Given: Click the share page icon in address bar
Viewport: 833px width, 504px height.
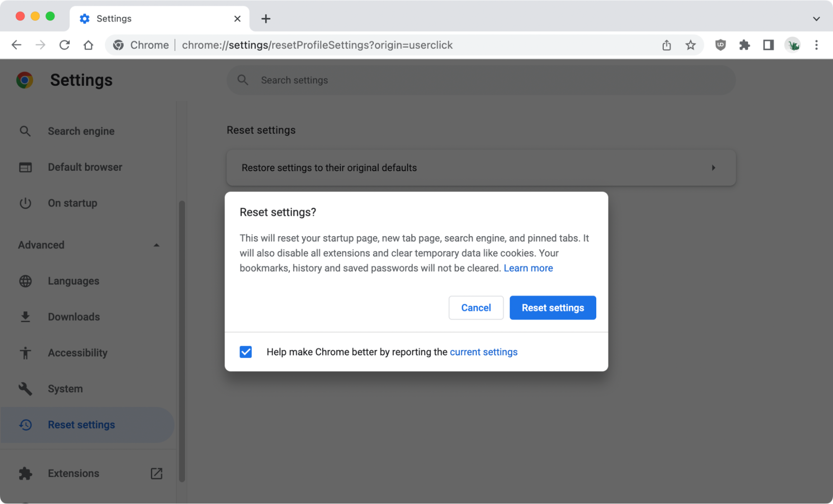Looking at the screenshot, I should pyautogui.click(x=667, y=45).
